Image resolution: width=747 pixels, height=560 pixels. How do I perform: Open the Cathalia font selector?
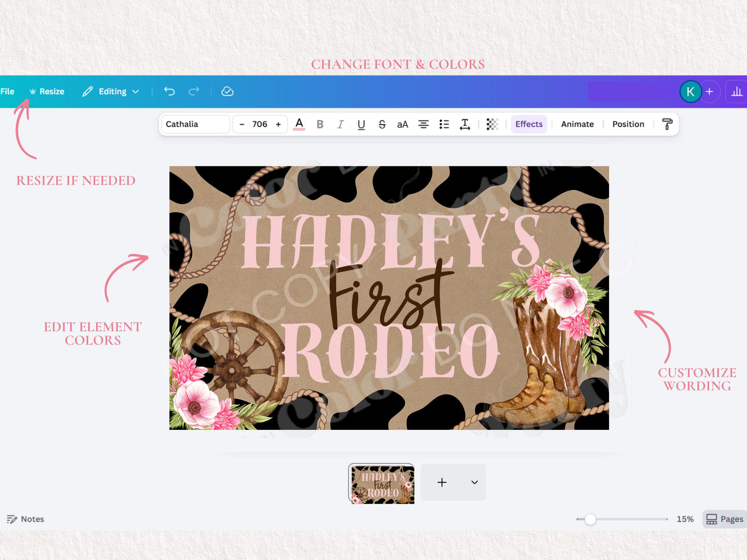point(195,124)
